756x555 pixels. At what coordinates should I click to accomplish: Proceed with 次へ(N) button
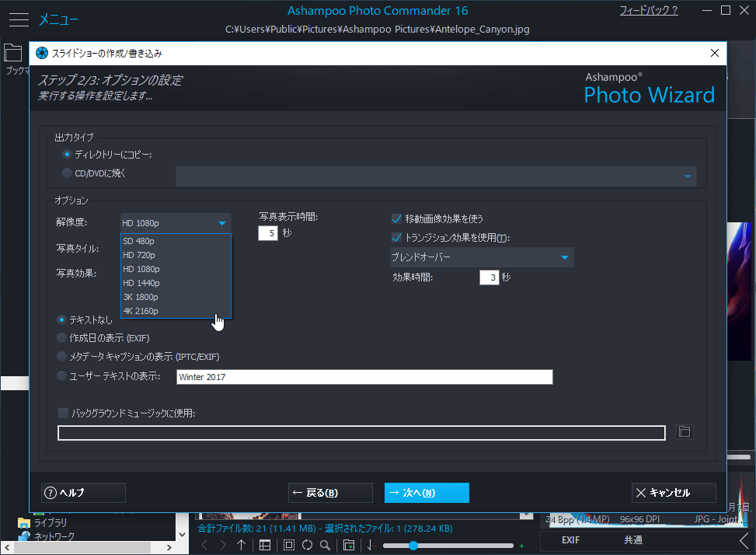click(x=427, y=493)
